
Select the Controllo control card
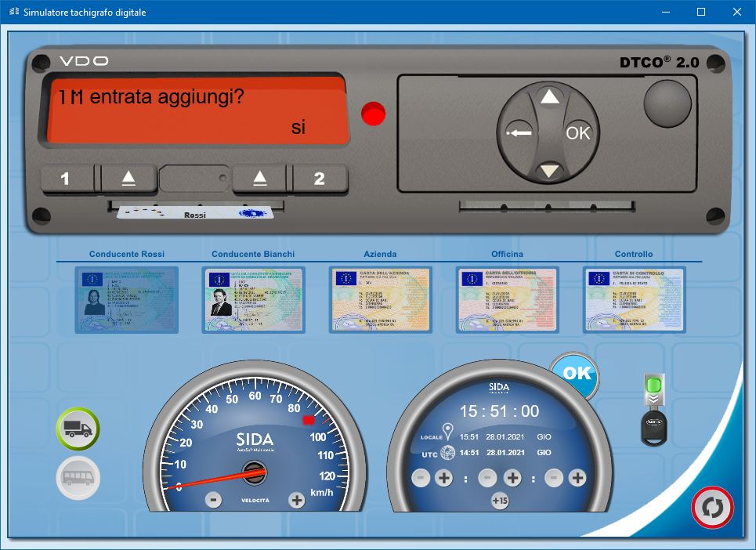point(634,300)
